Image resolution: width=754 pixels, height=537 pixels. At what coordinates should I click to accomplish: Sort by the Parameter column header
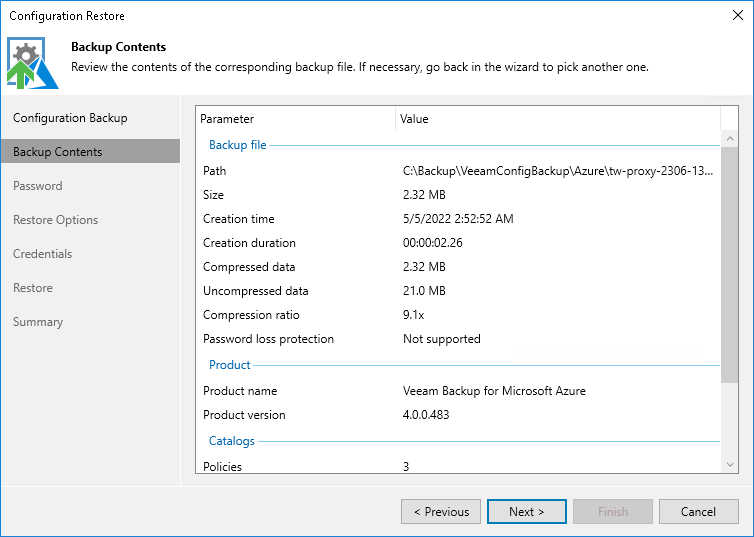[296, 119]
